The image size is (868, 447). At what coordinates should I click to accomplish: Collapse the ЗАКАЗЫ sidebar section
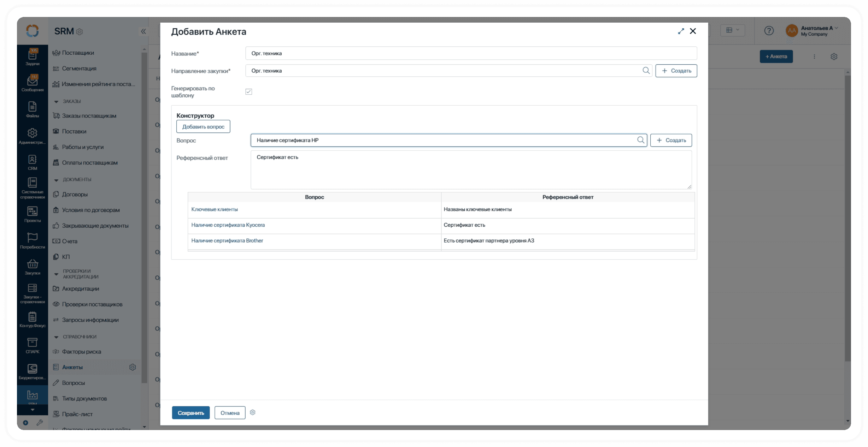coord(56,102)
